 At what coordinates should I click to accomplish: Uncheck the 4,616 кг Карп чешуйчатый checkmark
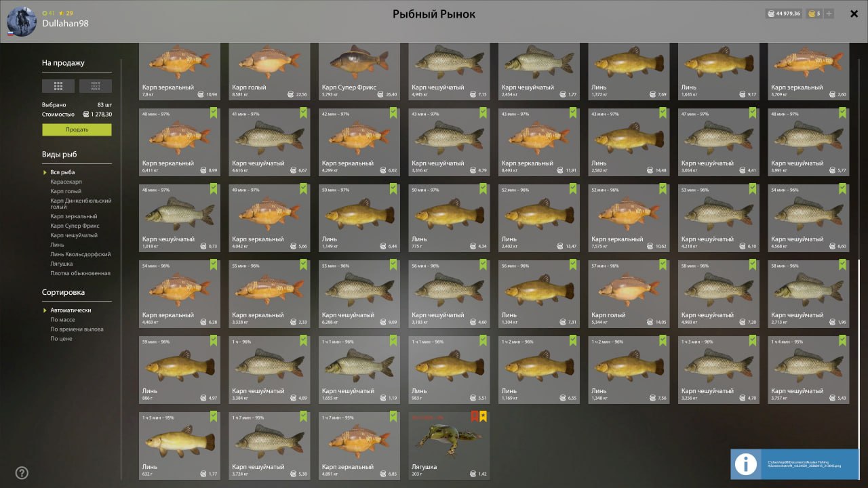(x=304, y=113)
